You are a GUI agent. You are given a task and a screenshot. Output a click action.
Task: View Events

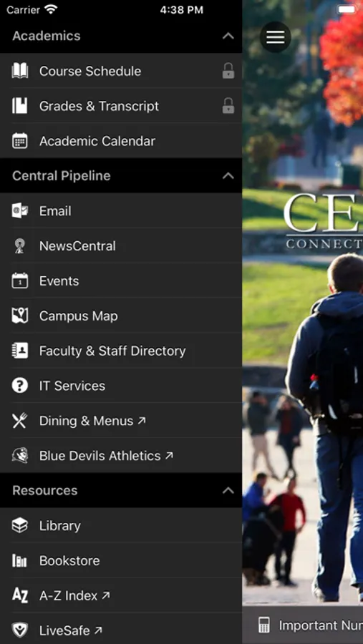click(x=121, y=280)
